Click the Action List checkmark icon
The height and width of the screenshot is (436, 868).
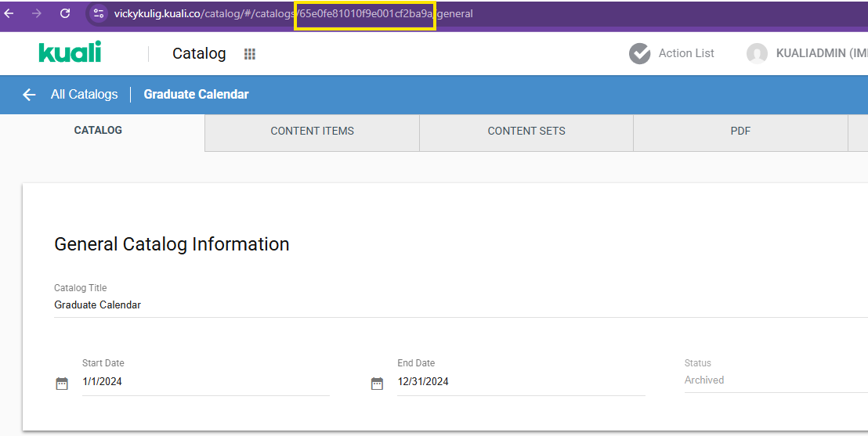(639, 54)
